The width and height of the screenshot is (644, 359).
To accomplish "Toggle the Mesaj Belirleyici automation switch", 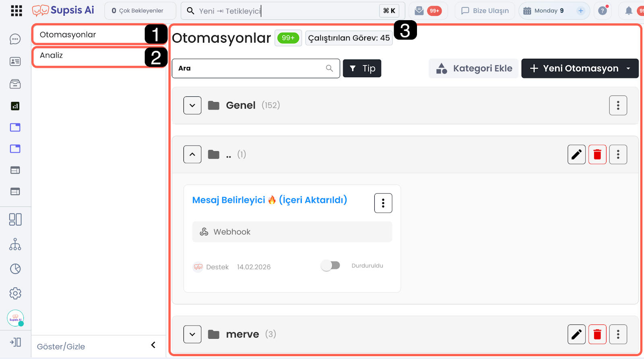I will click(330, 266).
